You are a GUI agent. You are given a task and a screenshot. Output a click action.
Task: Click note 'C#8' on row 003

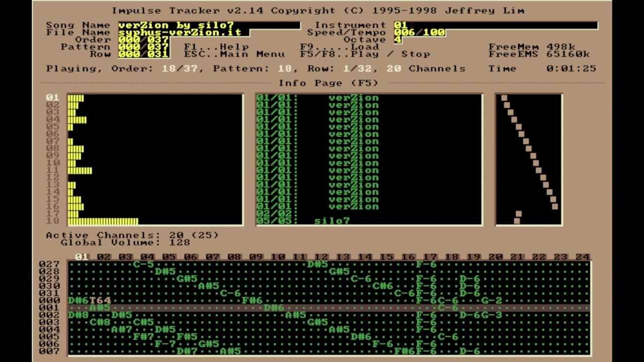point(100,322)
